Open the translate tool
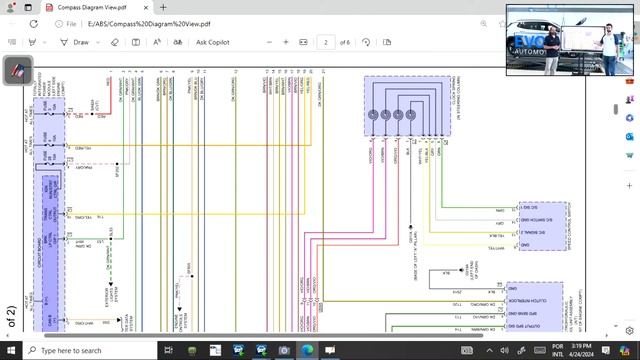 (178, 42)
